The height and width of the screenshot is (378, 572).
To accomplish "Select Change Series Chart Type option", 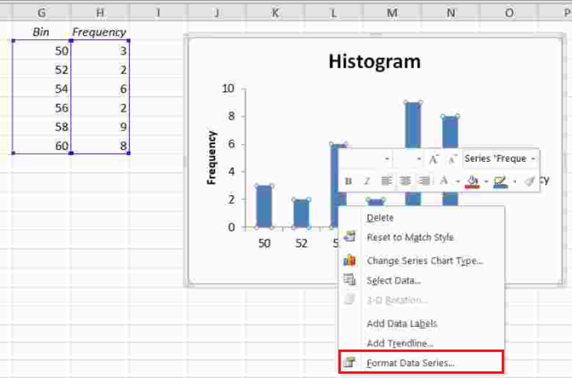I will pos(425,261).
